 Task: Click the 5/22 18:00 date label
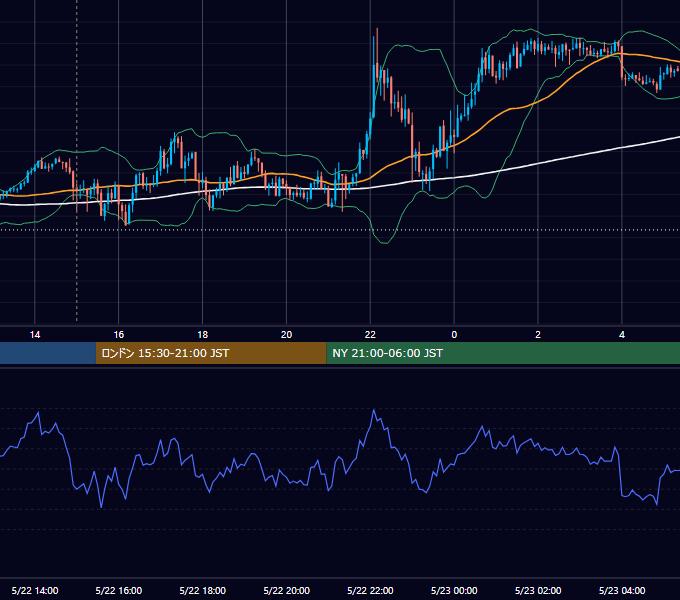point(203,590)
